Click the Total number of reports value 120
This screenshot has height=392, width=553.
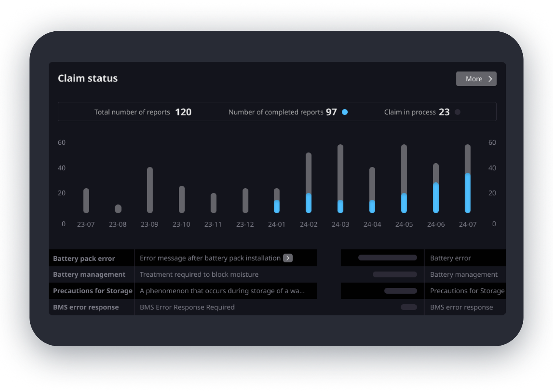[183, 112]
